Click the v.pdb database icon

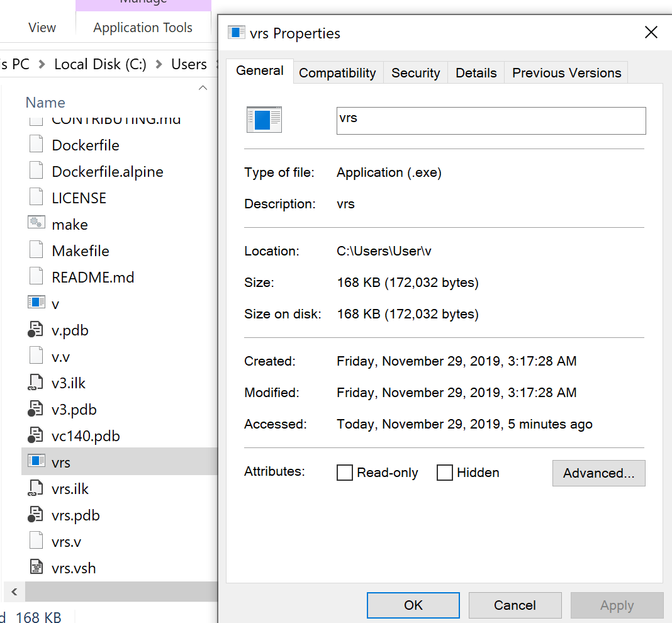tap(36, 329)
